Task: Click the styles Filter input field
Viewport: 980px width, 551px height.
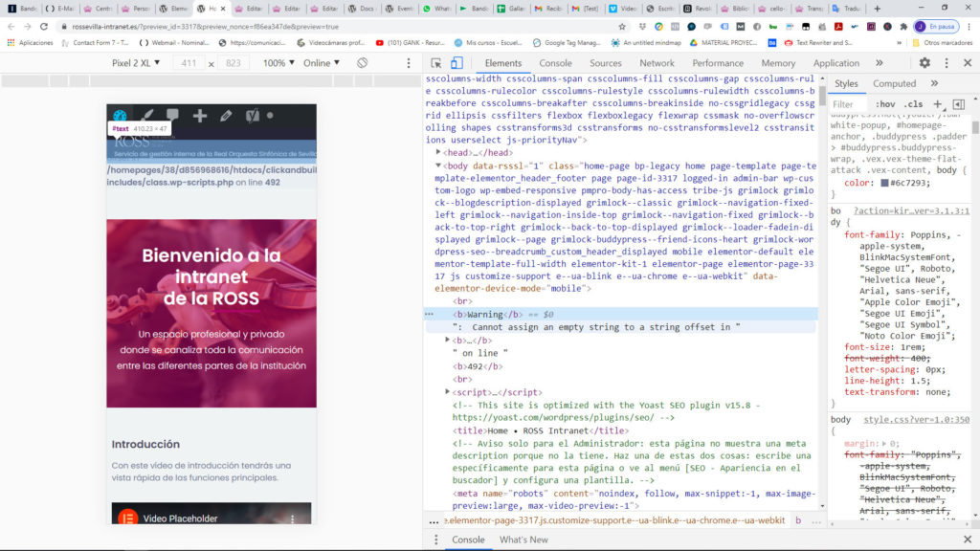Action: point(848,104)
